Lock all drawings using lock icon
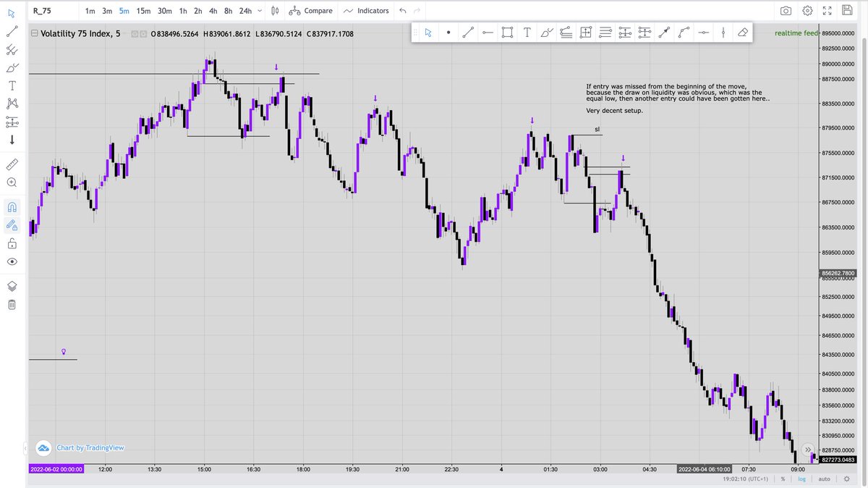The width and height of the screenshot is (868, 488). 12,244
